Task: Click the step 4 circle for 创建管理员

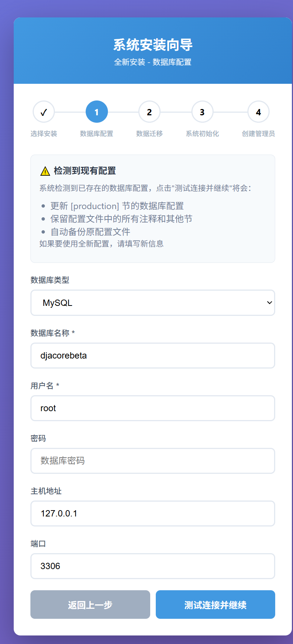Action: (x=259, y=112)
